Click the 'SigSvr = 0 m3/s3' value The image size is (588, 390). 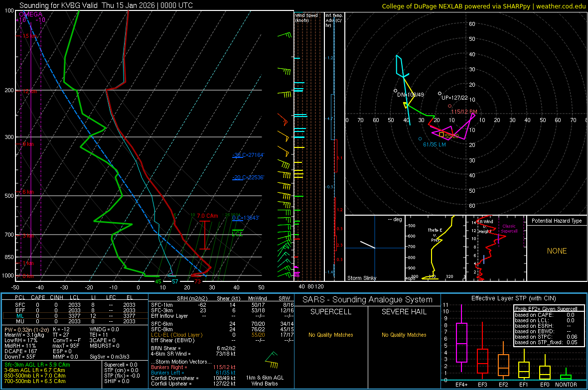[x=110, y=357]
